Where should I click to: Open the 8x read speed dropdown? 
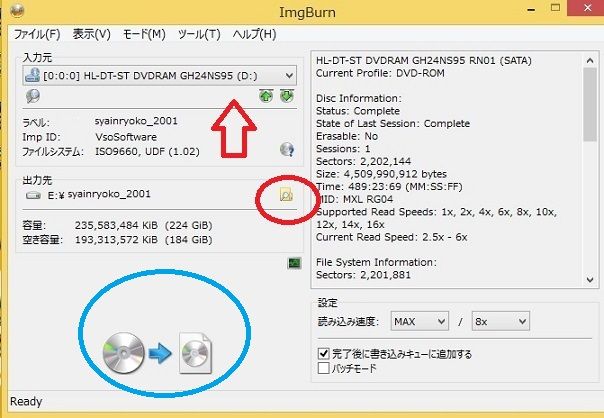coord(500,321)
